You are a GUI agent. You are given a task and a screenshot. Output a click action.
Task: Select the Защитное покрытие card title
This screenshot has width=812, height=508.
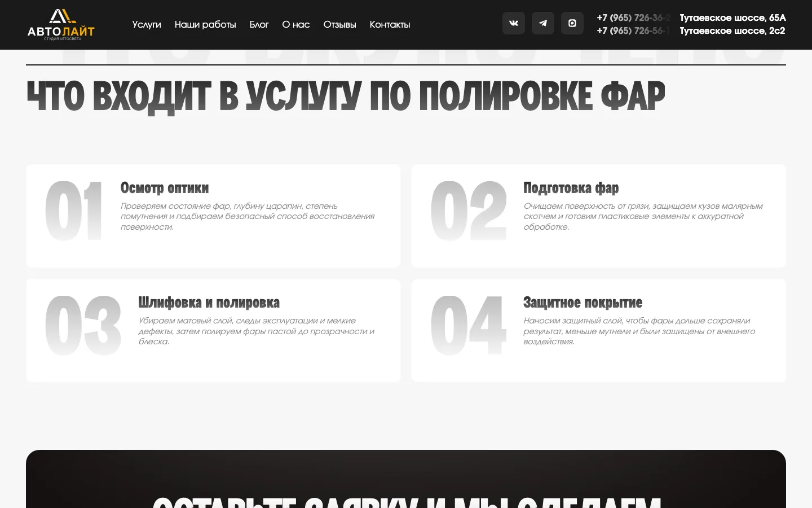point(582,303)
